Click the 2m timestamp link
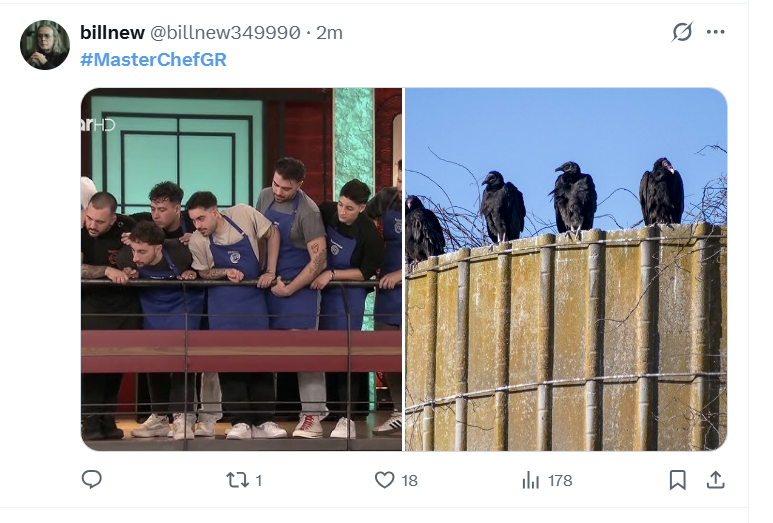This screenshot has height=523, width=773. click(x=329, y=33)
